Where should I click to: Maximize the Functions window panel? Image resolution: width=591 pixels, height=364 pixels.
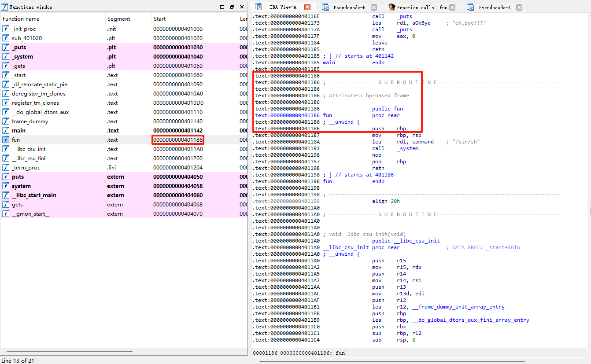pyautogui.click(x=222, y=7)
